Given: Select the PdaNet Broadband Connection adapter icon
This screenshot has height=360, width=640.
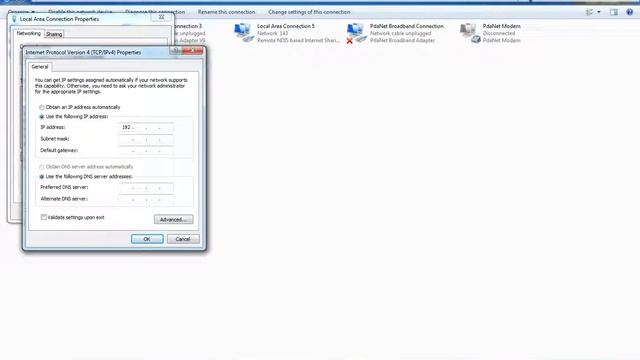Looking at the screenshot, I should 356,33.
